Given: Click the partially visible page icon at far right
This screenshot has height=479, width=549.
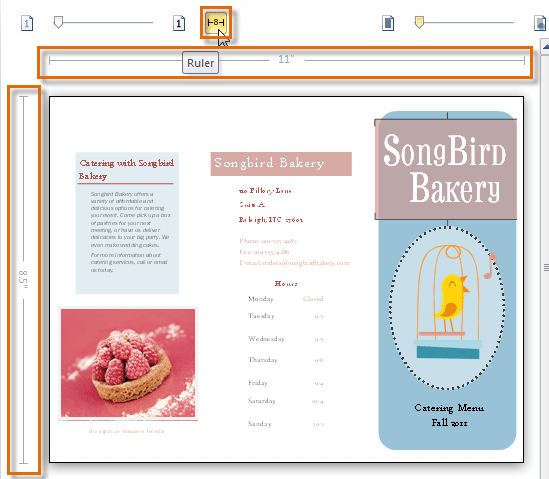Looking at the screenshot, I should [x=540, y=23].
